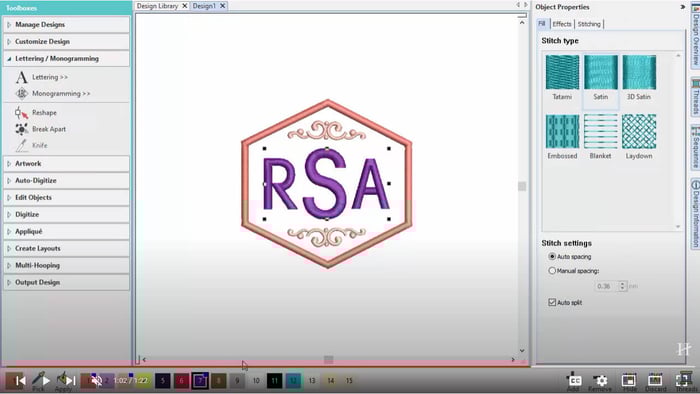Switch to the Design Library tab
This screenshot has width=700, height=394.
click(157, 6)
